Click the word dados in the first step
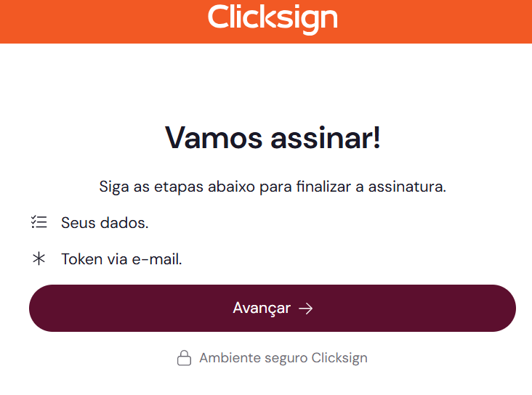 pos(124,223)
